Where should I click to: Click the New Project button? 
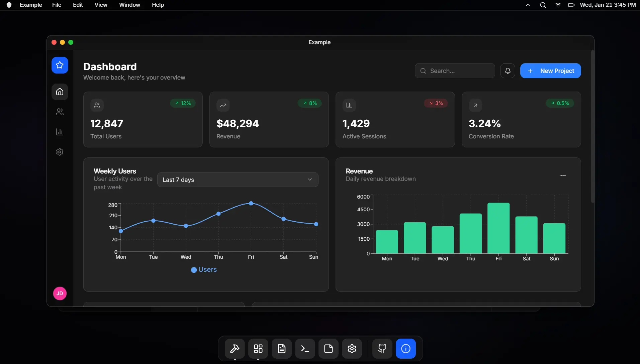550,71
